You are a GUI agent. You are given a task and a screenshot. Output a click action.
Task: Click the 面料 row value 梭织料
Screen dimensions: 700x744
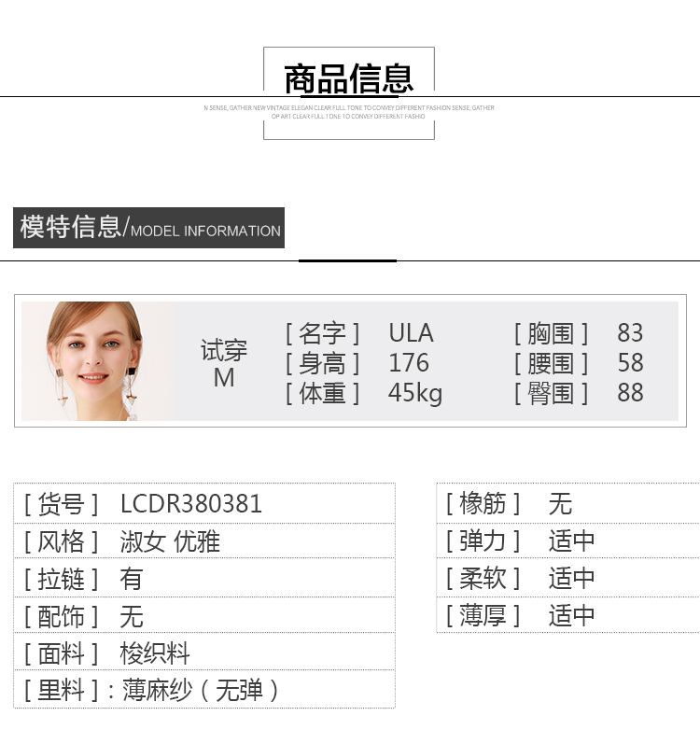click(x=155, y=653)
